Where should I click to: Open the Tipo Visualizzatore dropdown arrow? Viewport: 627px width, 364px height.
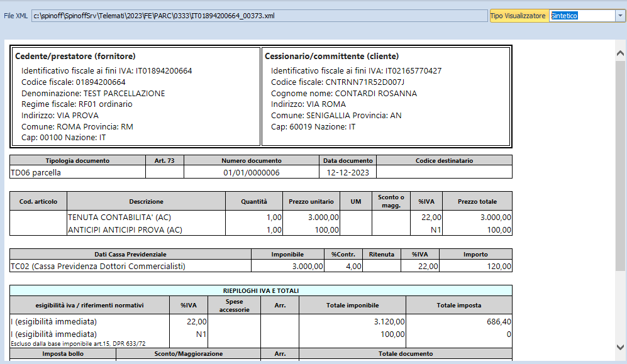(x=620, y=16)
